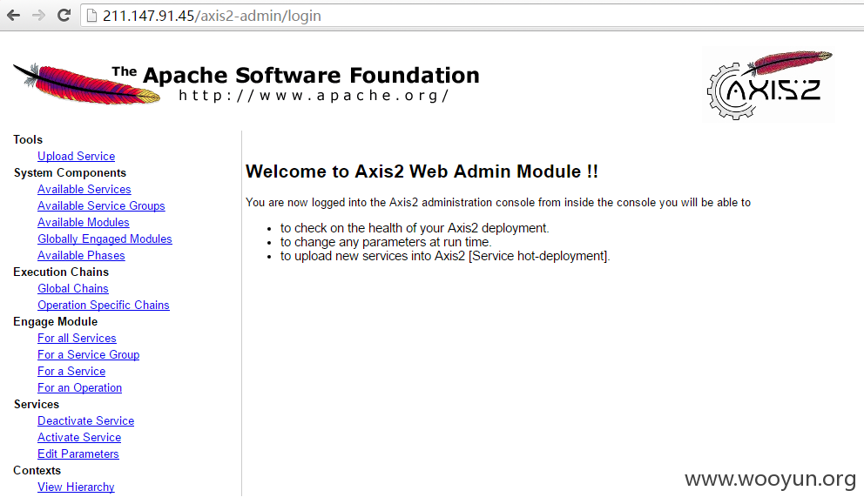
Task: Click the bullet about Axis2 deployment health
Action: (415, 228)
